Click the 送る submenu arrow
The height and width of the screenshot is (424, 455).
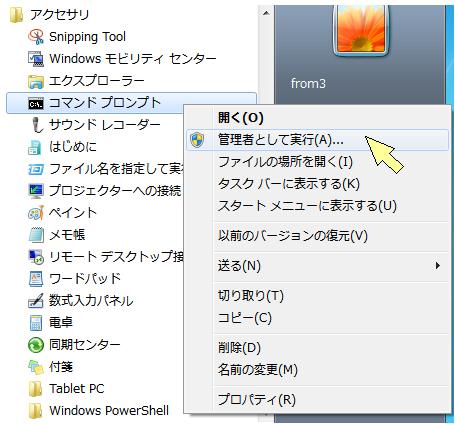438,266
